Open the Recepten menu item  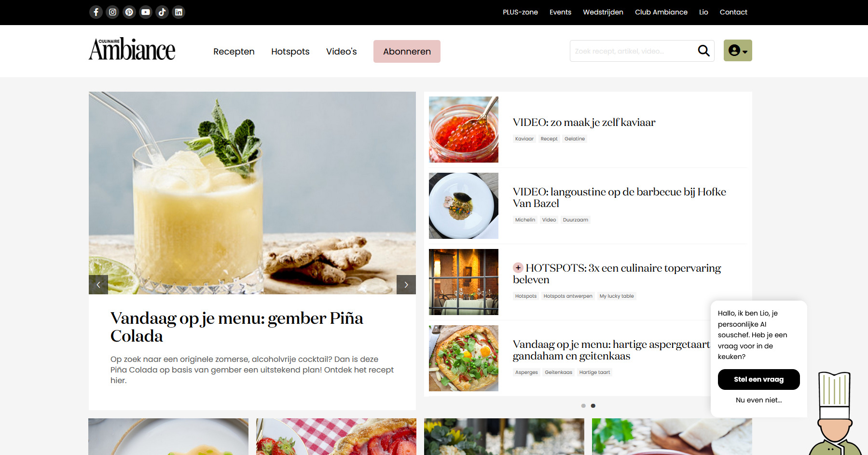234,52
